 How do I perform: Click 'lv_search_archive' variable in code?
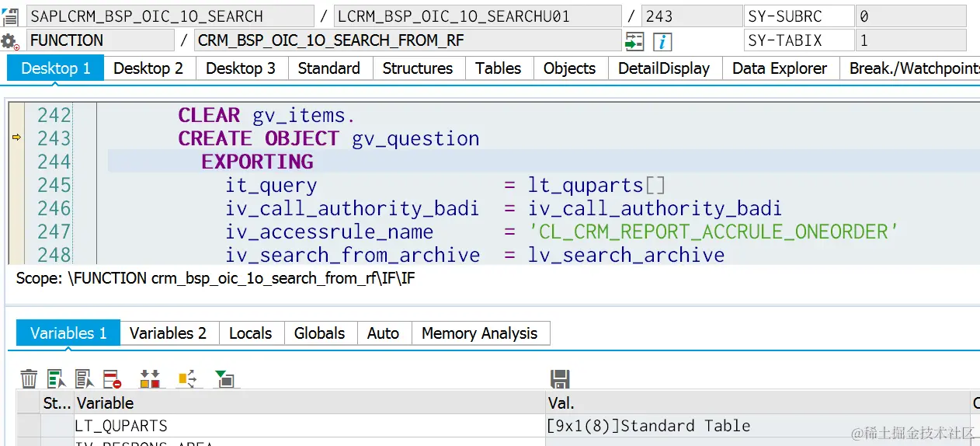(x=626, y=255)
